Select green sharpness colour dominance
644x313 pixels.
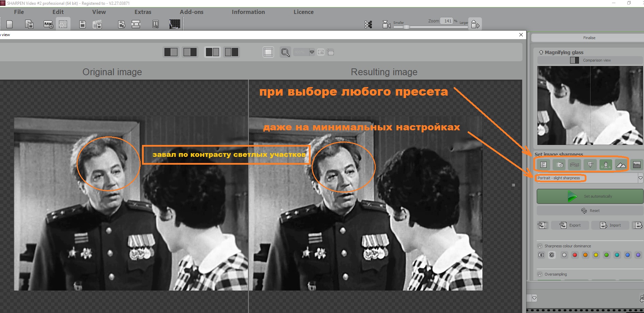[606, 255]
